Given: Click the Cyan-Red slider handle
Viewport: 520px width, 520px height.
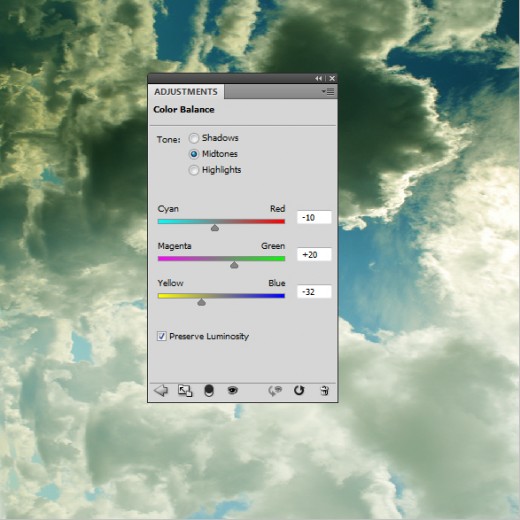Looking at the screenshot, I should point(215,228).
